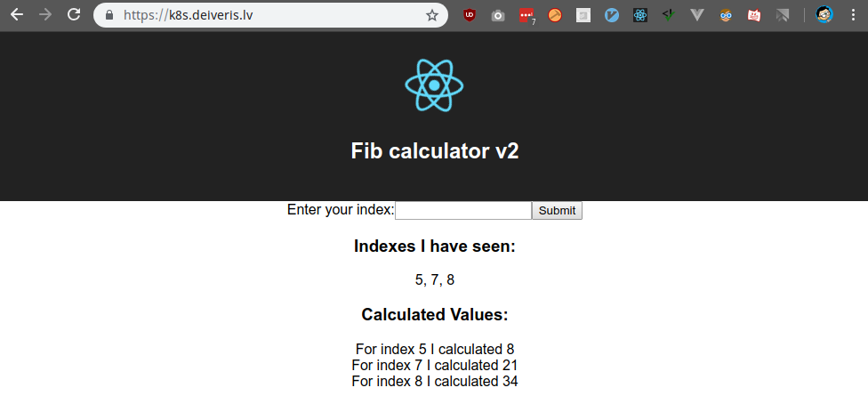Viewport: 868px width, 412px height.
Task: Click the glasses face extension icon
Action: pyautogui.click(x=726, y=15)
